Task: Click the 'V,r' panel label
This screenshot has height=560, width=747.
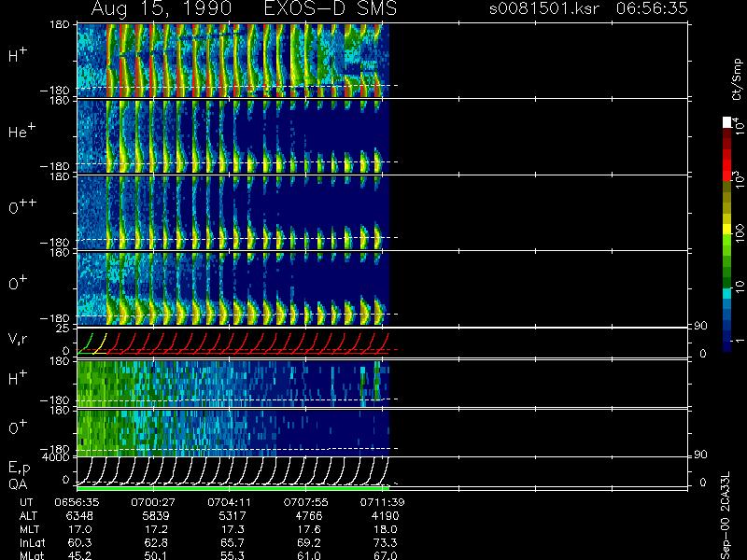Action: click(18, 339)
